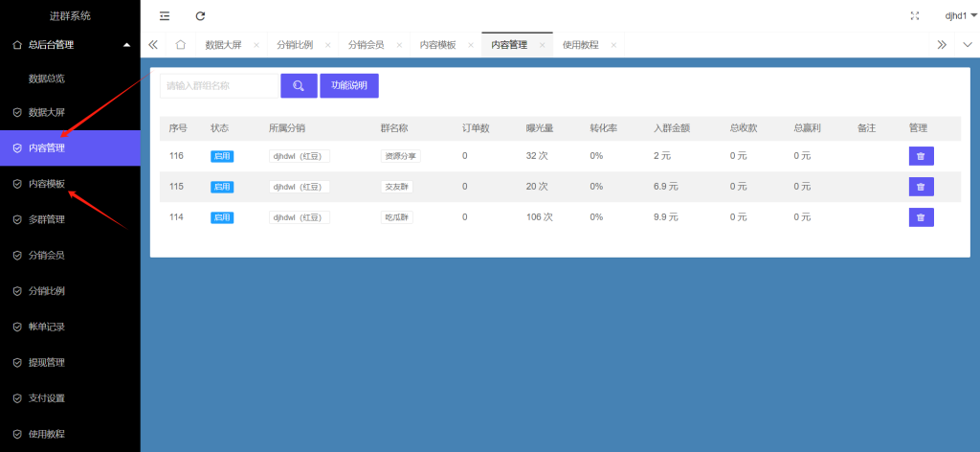Switch to the 使用教程 tab
The image size is (980, 452).
pos(580,45)
